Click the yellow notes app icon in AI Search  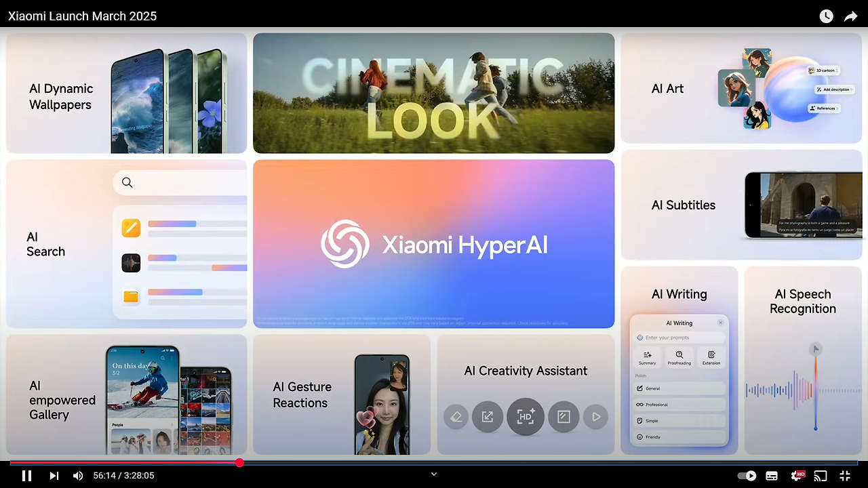tap(131, 228)
